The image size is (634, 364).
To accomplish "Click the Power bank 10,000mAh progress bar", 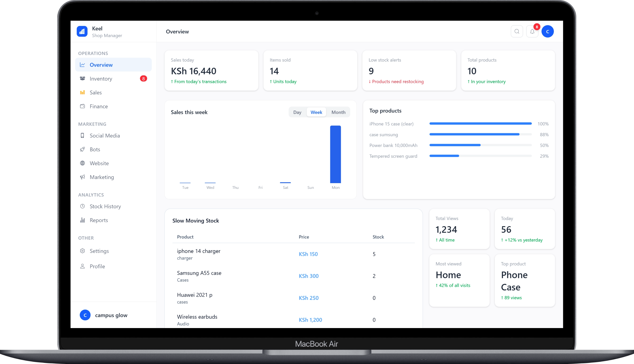I will pos(480,145).
